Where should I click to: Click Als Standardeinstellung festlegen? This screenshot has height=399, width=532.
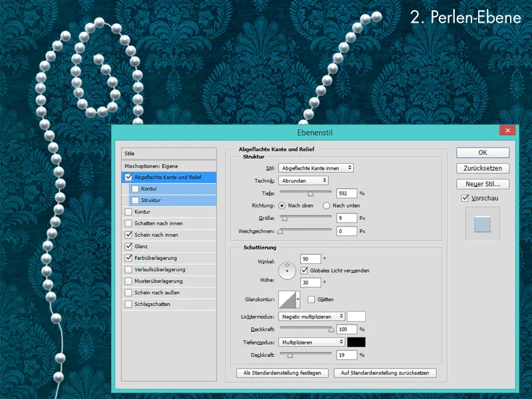tap(282, 373)
